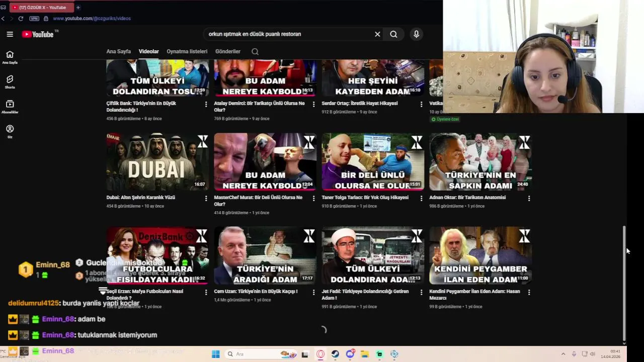
Task: Open the Windows Start menu
Action: tap(215, 354)
